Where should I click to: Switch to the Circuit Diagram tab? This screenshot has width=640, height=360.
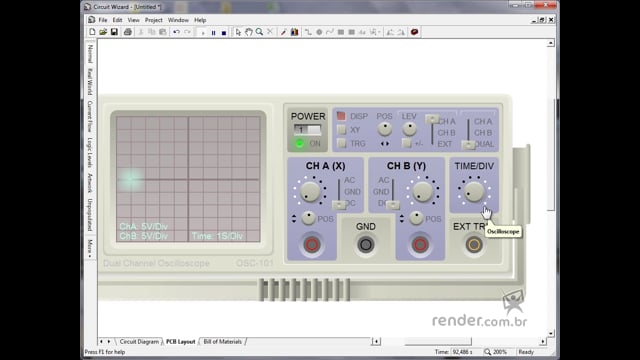coord(139,342)
